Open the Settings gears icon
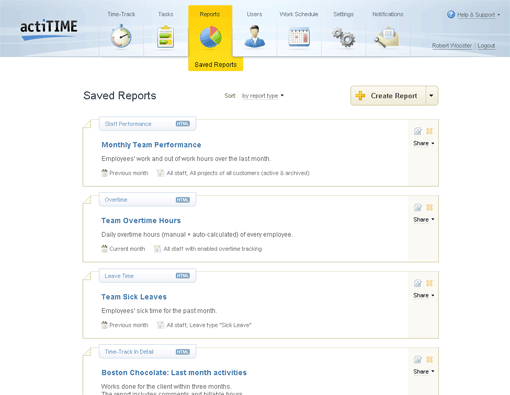The width and height of the screenshot is (510, 395). coord(344,37)
